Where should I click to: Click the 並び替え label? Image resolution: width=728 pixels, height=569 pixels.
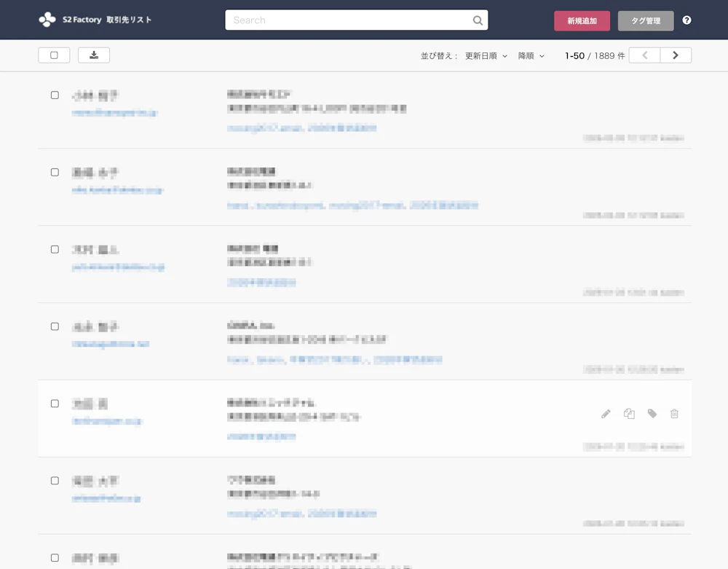pyautogui.click(x=439, y=56)
